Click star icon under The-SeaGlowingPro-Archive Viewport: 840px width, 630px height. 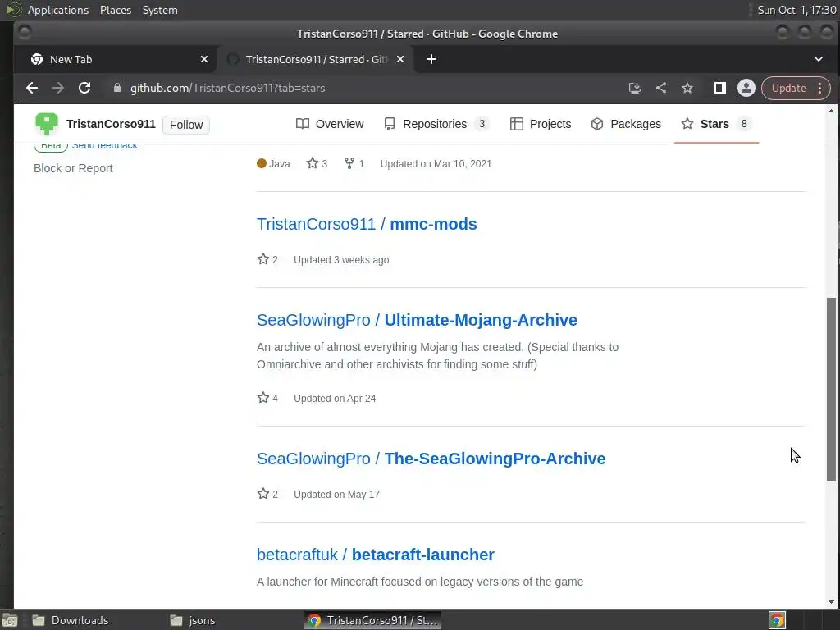[x=263, y=494]
